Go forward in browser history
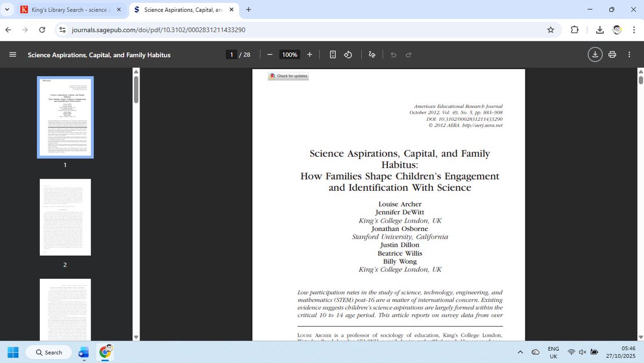Viewport: 644px width, 363px height. [25, 30]
